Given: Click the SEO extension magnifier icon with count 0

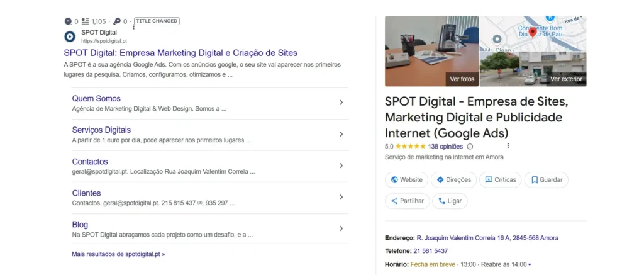Looking at the screenshot, I should tap(68, 21).
